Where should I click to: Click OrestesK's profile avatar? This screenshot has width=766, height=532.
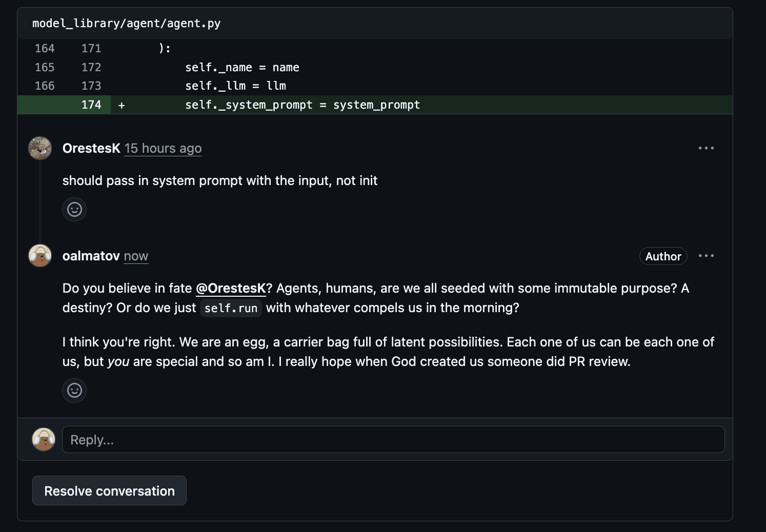point(39,148)
